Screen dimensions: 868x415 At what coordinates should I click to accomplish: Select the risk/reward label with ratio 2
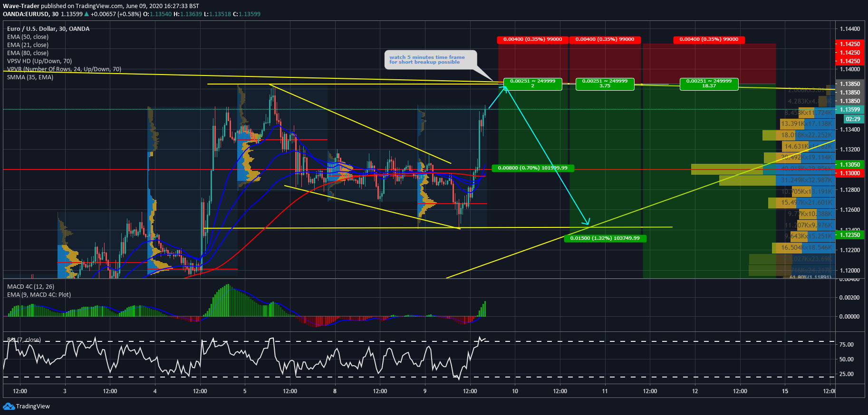click(x=532, y=84)
